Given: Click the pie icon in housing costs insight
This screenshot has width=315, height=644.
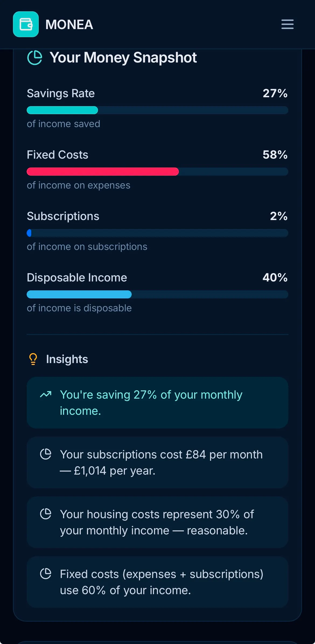Looking at the screenshot, I should (46, 514).
